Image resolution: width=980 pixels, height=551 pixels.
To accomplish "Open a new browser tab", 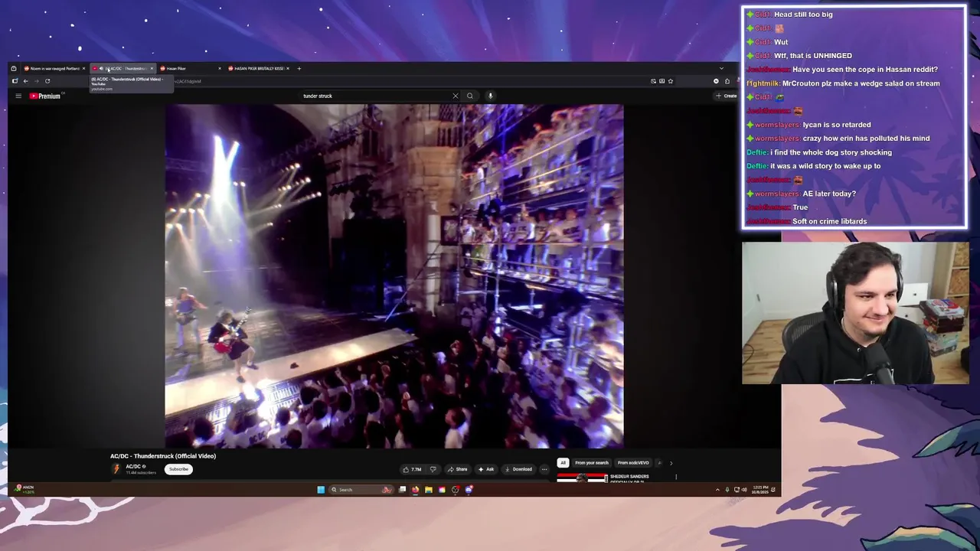I will (x=299, y=68).
